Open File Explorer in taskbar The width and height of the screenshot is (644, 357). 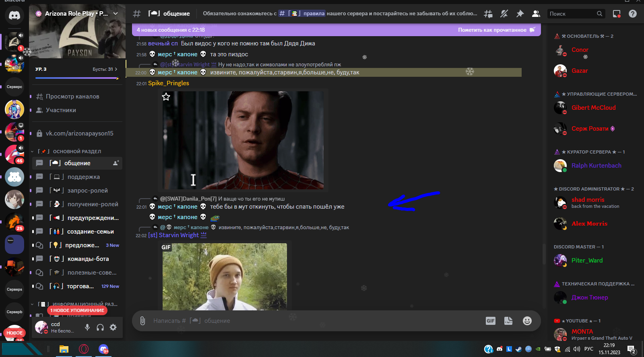click(x=64, y=349)
